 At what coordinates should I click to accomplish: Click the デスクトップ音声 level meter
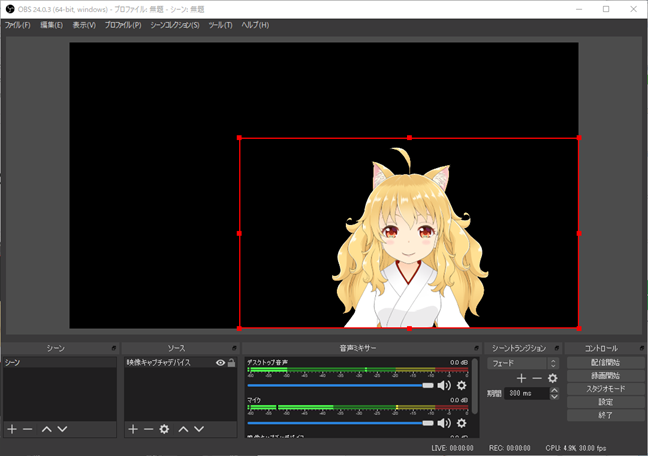(x=357, y=369)
